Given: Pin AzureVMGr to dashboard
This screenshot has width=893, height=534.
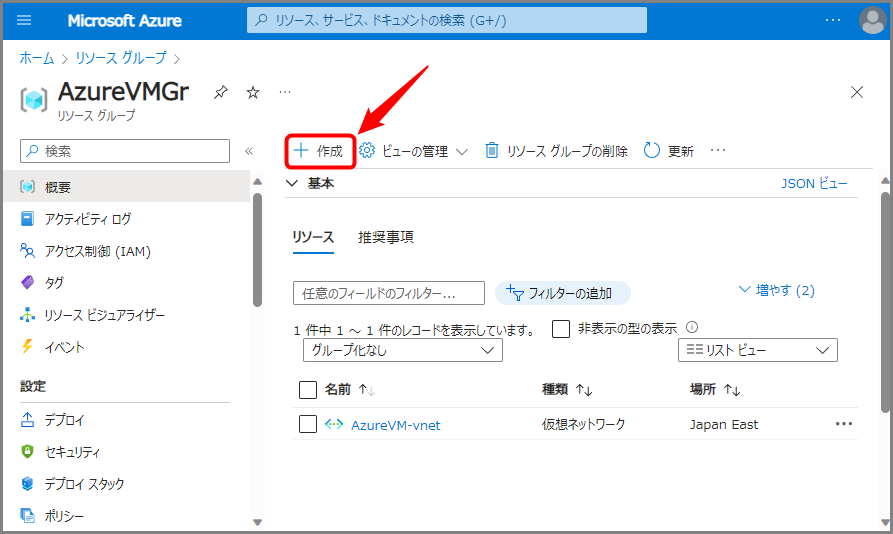Looking at the screenshot, I should (x=220, y=92).
